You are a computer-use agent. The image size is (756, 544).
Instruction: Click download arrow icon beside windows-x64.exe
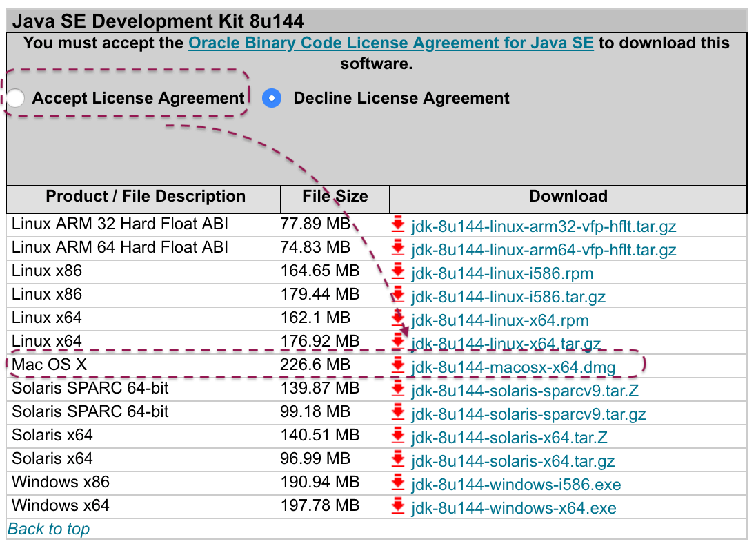click(x=398, y=506)
